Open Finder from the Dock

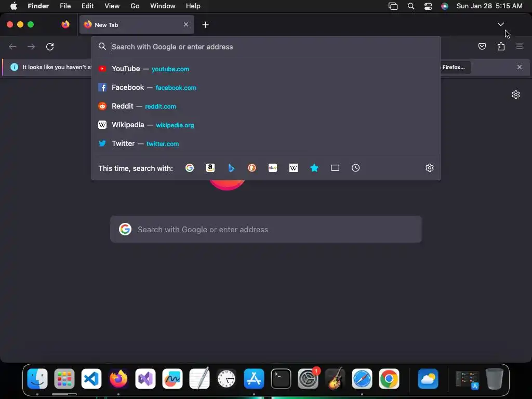(37, 379)
